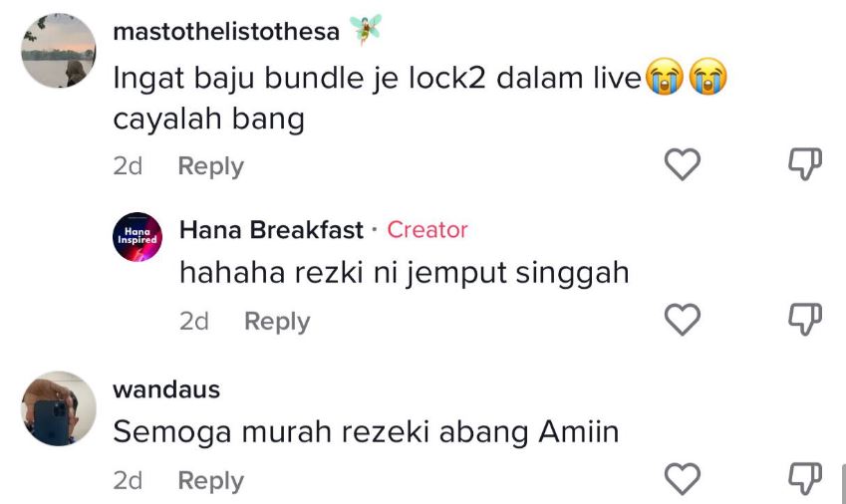846x504 pixels.
Task: Open mastothelistothesa profile picture
Action: 58,51
